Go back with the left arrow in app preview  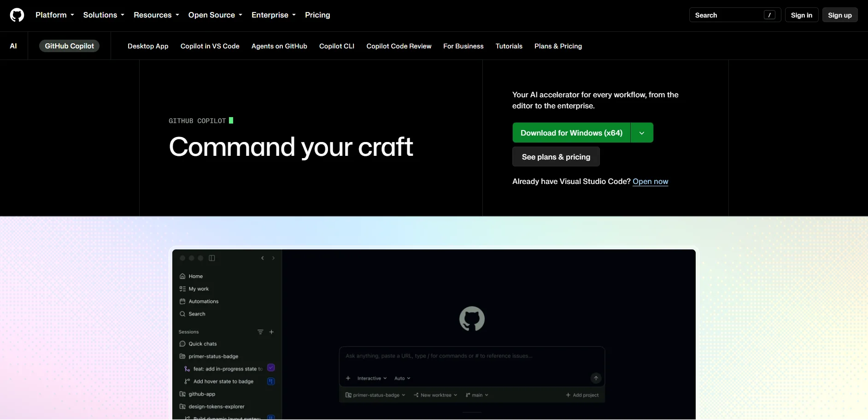click(263, 258)
